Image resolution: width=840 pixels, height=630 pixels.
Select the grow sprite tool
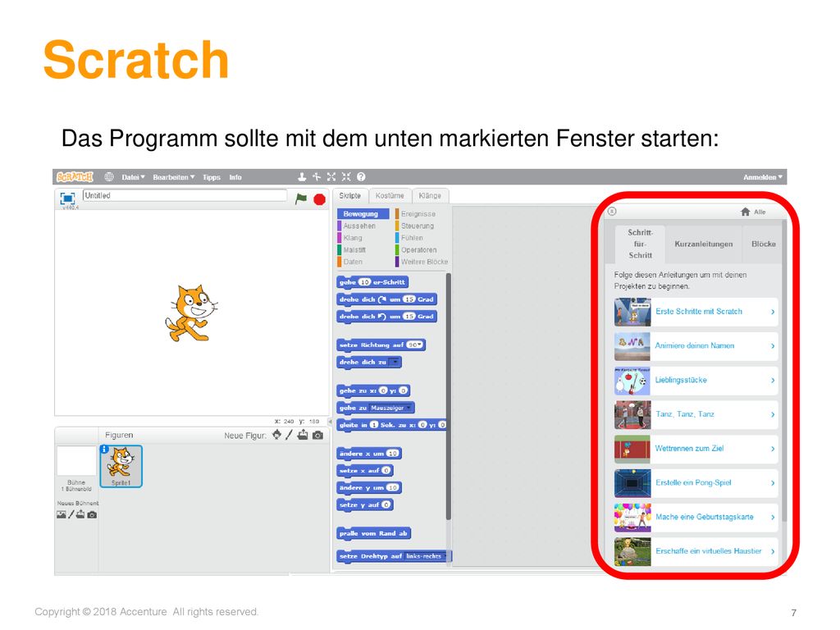(x=331, y=177)
